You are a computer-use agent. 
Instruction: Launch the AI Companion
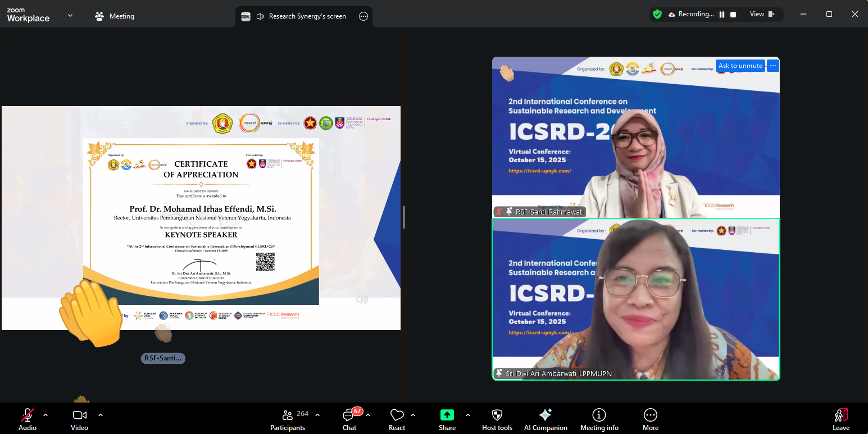point(545,418)
